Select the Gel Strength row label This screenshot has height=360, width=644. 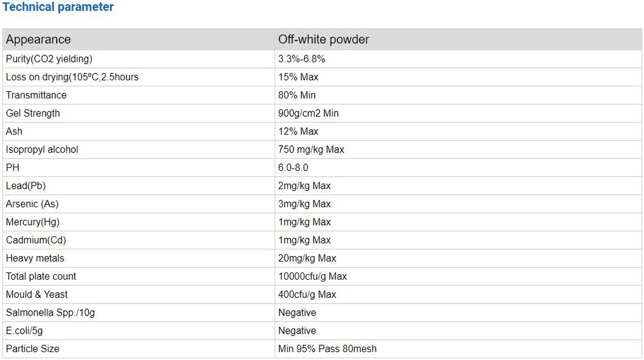coord(33,113)
